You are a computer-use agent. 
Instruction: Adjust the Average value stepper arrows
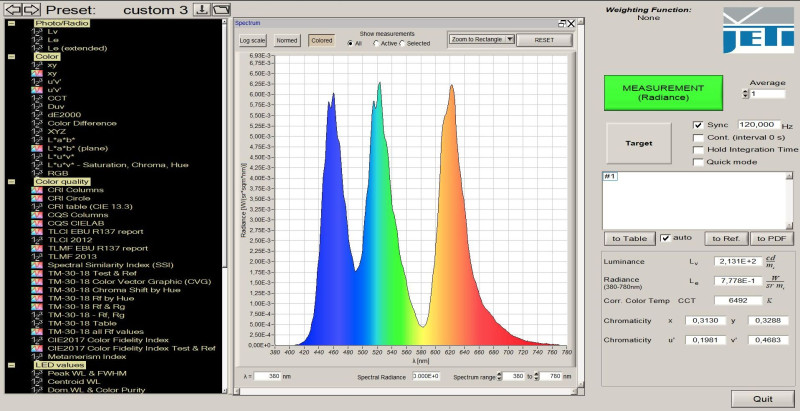(745, 94)
